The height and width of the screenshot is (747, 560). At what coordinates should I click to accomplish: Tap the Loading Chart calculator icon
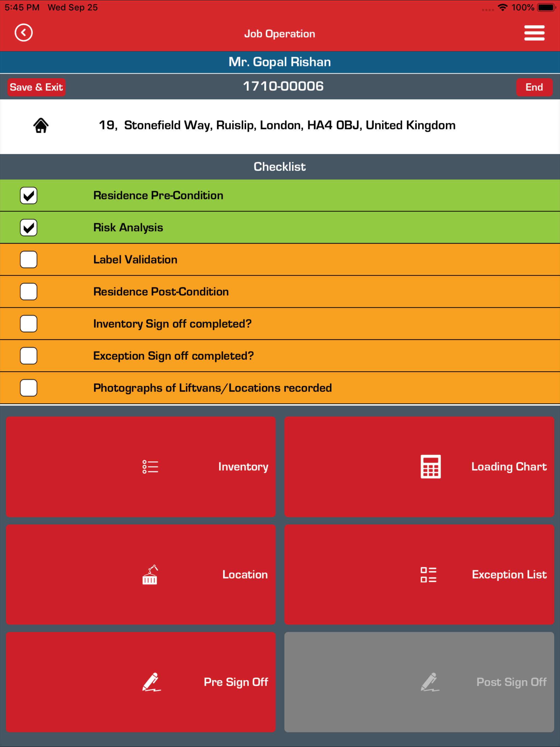point(431,467)
